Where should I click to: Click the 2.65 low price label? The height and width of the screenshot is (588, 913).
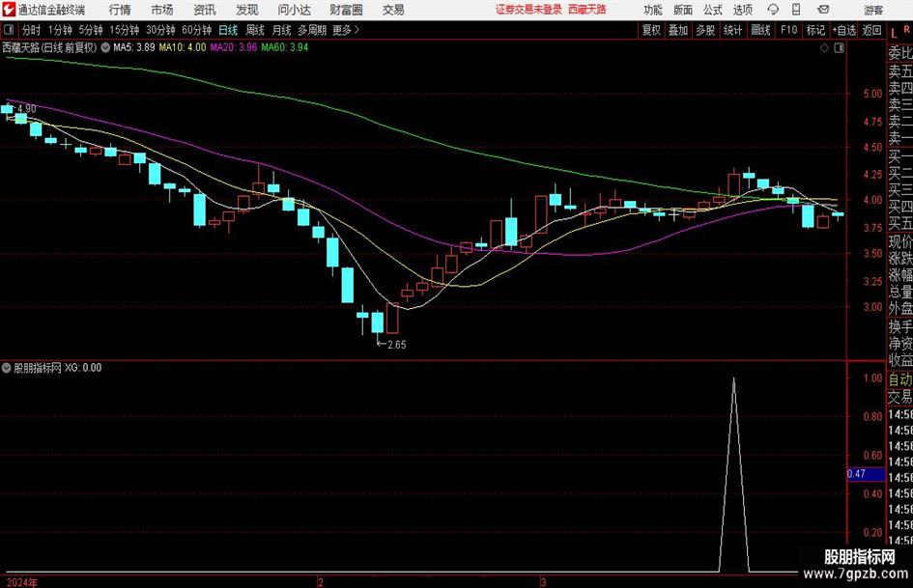point(396,345)
